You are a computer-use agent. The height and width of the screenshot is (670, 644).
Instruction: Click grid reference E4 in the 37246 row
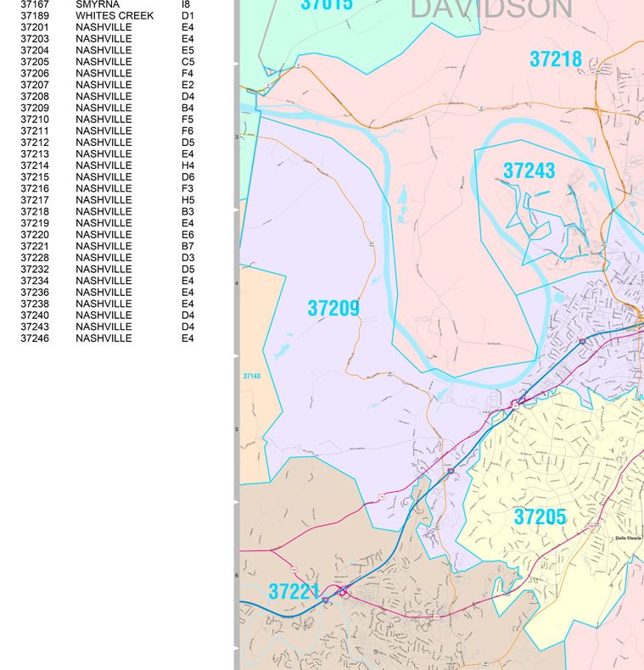point(188,339)
